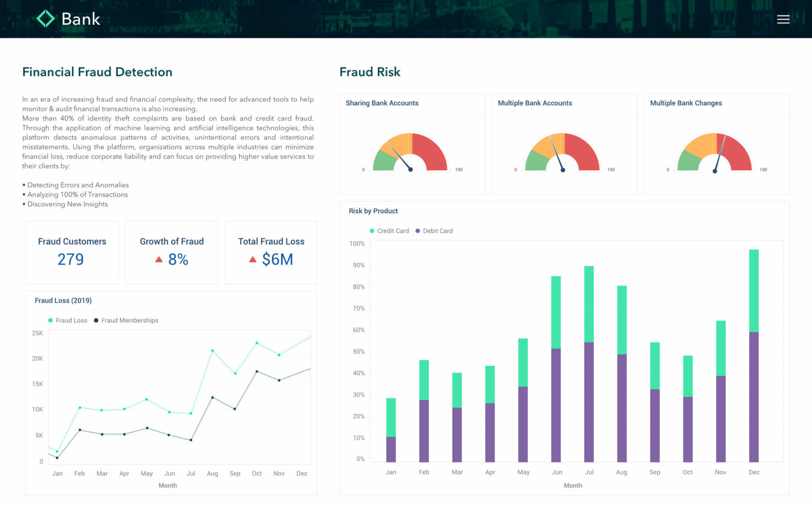The width and height of the screenshot is (812, 508).
Task: Click the green Fraud Loss legend dot
Action: coord(50,320)
